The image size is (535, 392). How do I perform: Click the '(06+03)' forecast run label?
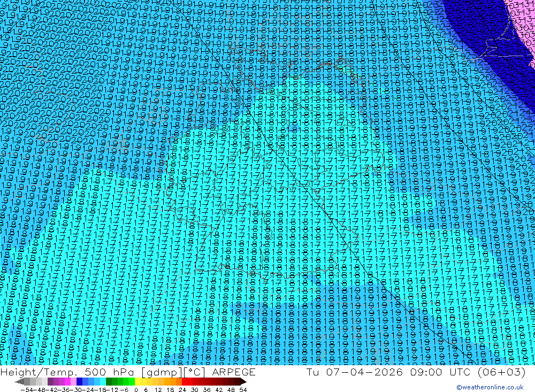click(503, 372)
